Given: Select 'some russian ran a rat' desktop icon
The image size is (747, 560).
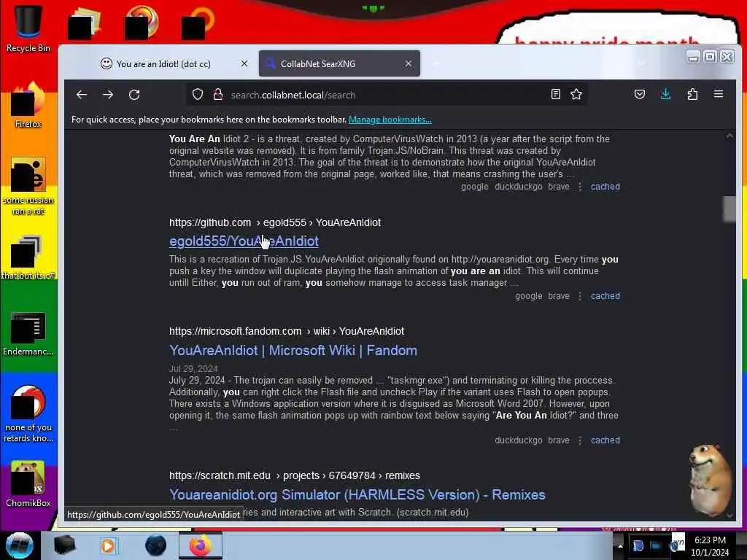Looking at the screenshot, I should 28,186.
